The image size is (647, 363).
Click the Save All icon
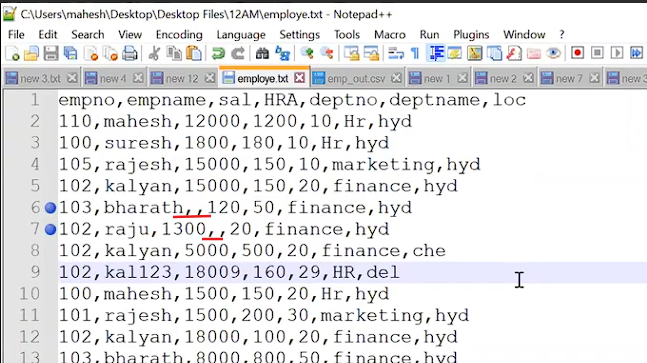click(71, 53)
